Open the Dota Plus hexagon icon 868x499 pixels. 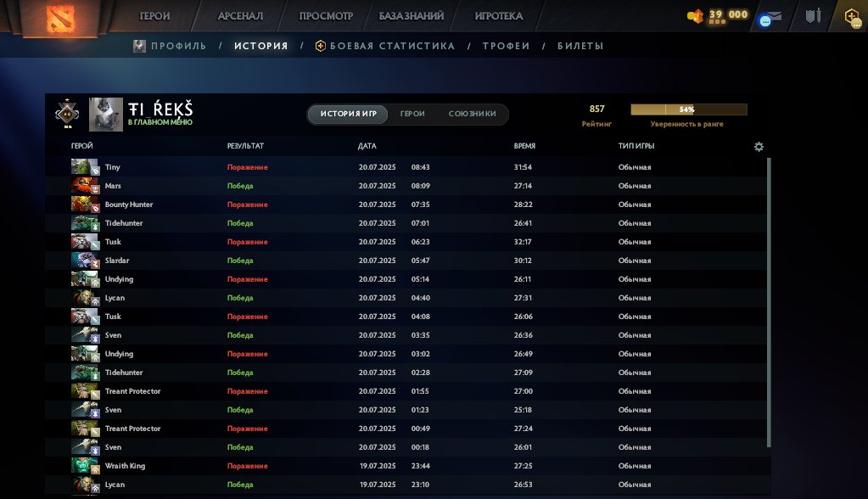[853, 17]
